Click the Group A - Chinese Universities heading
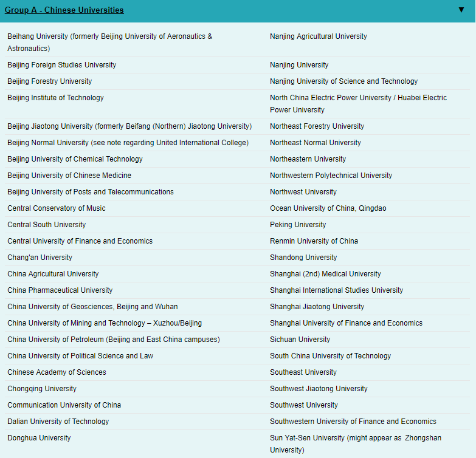Image resolution: width=476 pixels, height=458 pixels. coord(64,10)
